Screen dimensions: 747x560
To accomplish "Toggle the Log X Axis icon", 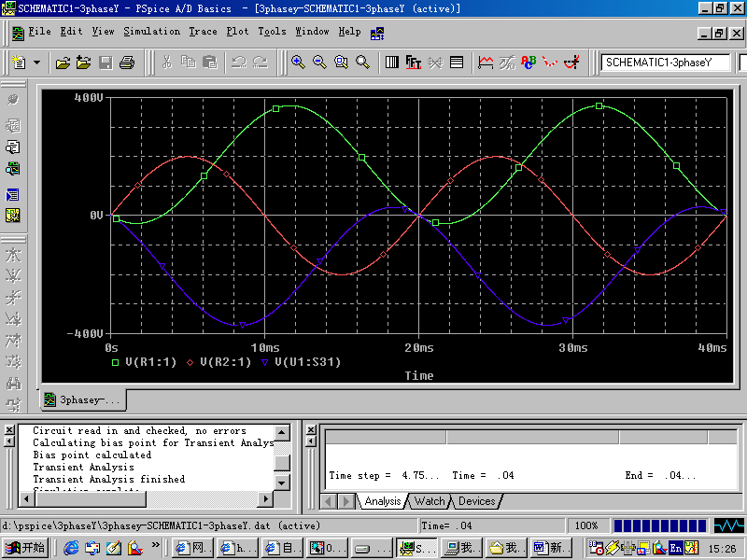I will [x=391, y=62].
